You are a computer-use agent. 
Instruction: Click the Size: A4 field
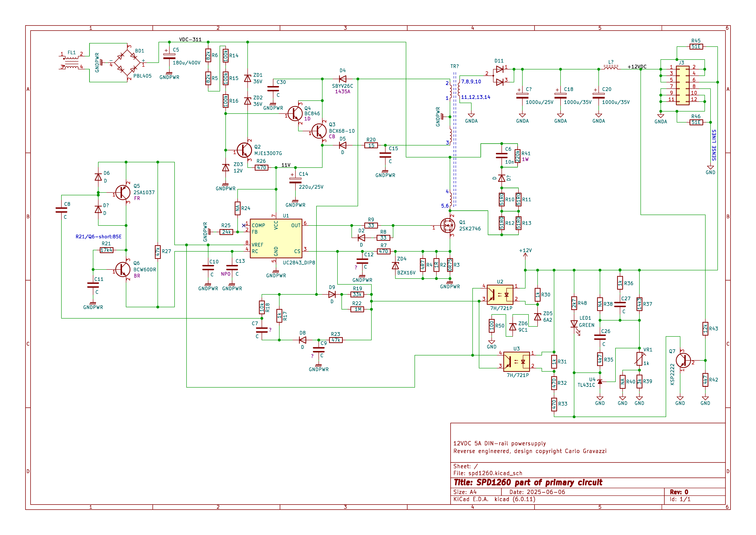click(x=465, y=492)
